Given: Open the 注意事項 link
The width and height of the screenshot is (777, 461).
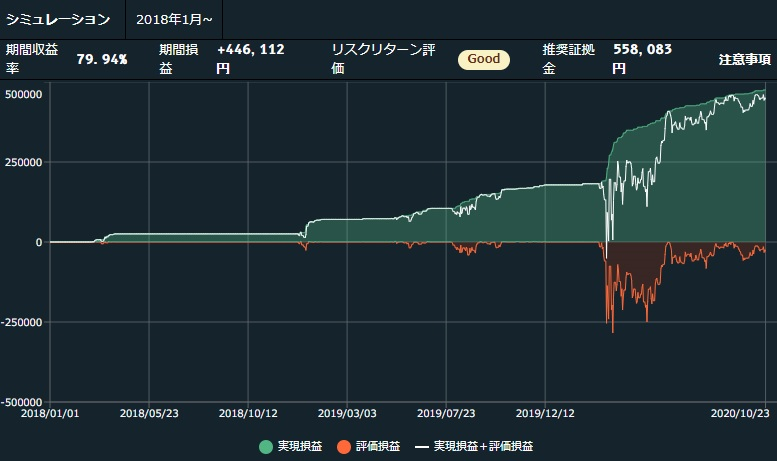Looking at the screenshot, I should [x=742, y=59].
